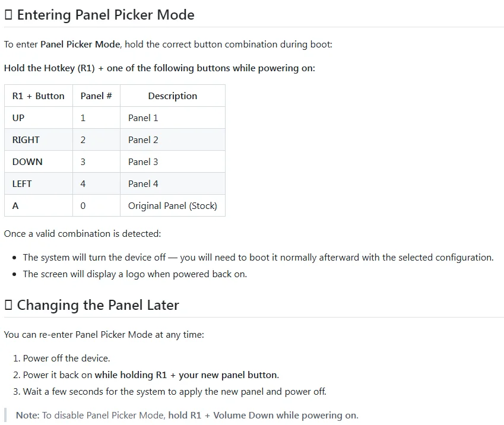Viewport: 504px width, 425px height.
Task: Click the DOWN row button cell
Action: pyautogui.click(x=39, y=161)
